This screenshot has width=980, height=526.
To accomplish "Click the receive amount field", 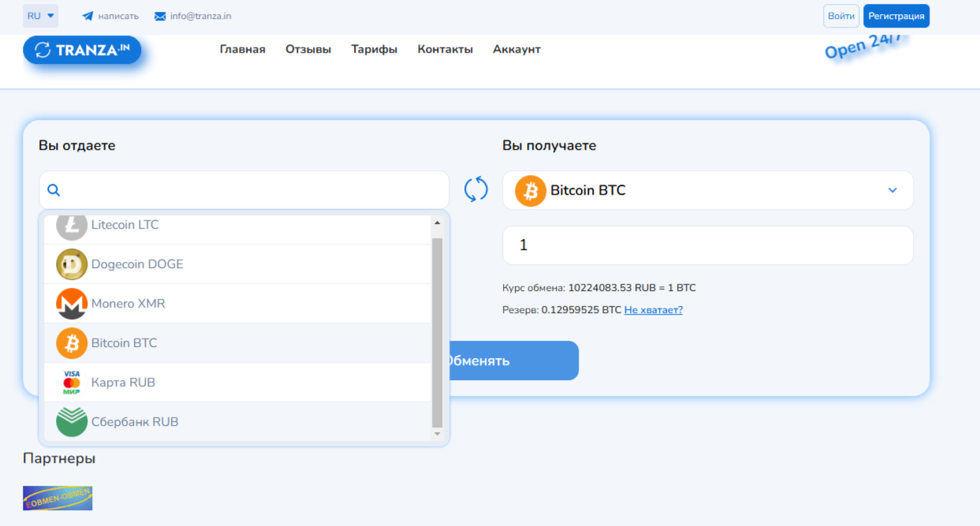I will click(708, 245).
